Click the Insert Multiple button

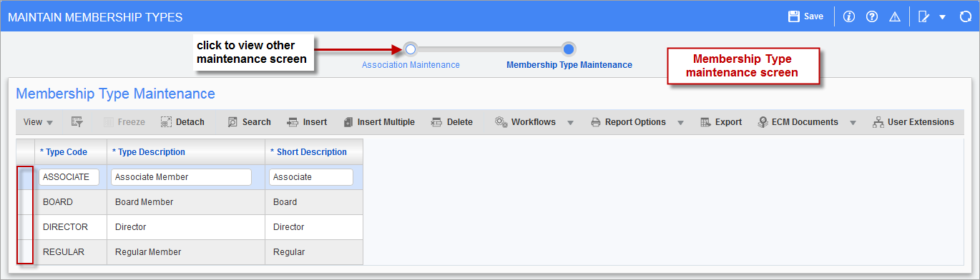point(378,122)
